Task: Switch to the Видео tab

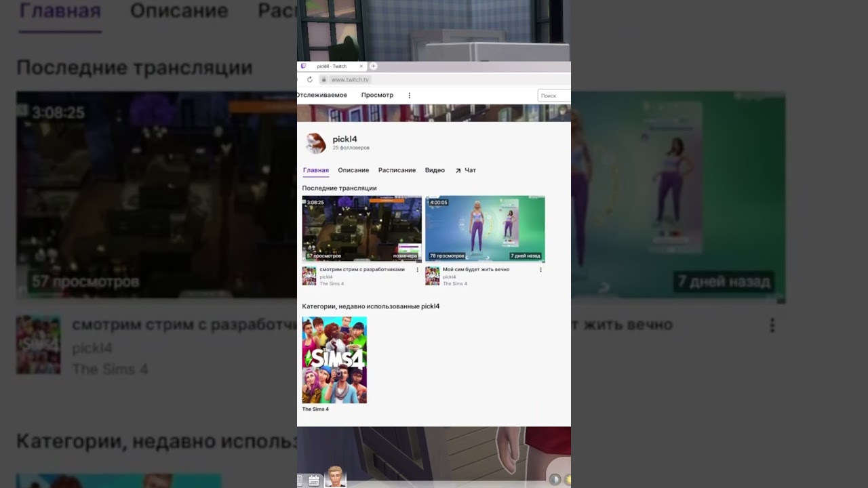Action: coord(435,170)
